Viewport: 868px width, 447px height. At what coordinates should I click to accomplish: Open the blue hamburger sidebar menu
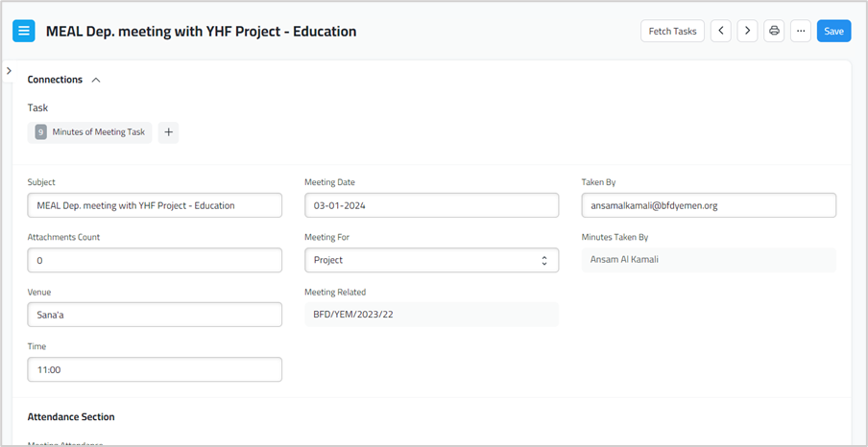24,31
